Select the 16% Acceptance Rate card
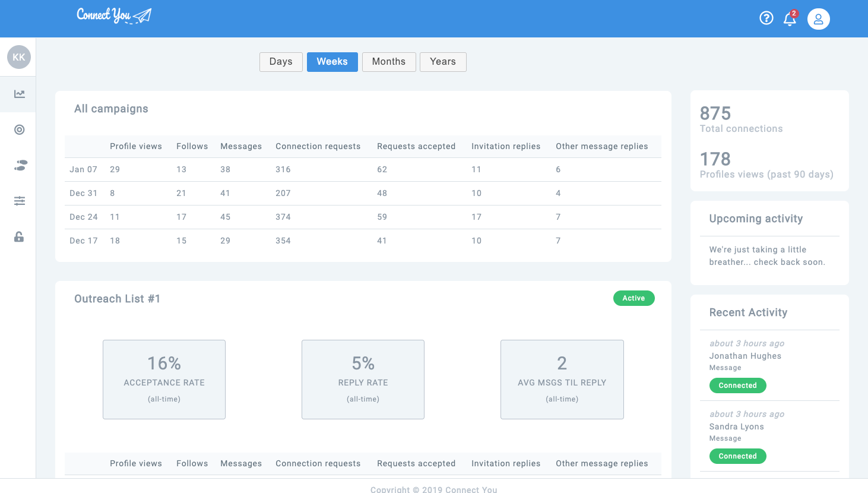The width and height of the screenshot is (868, 493). tap(164, 380)
